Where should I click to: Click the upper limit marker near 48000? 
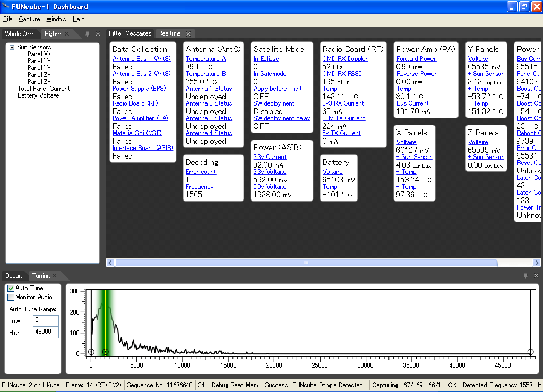tap(531, 352)
